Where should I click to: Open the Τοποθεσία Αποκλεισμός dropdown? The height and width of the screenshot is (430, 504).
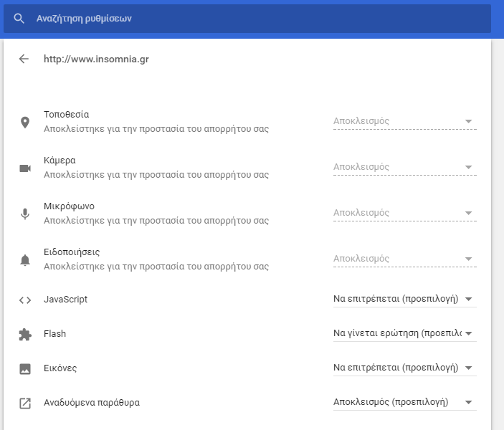[404, 122]
